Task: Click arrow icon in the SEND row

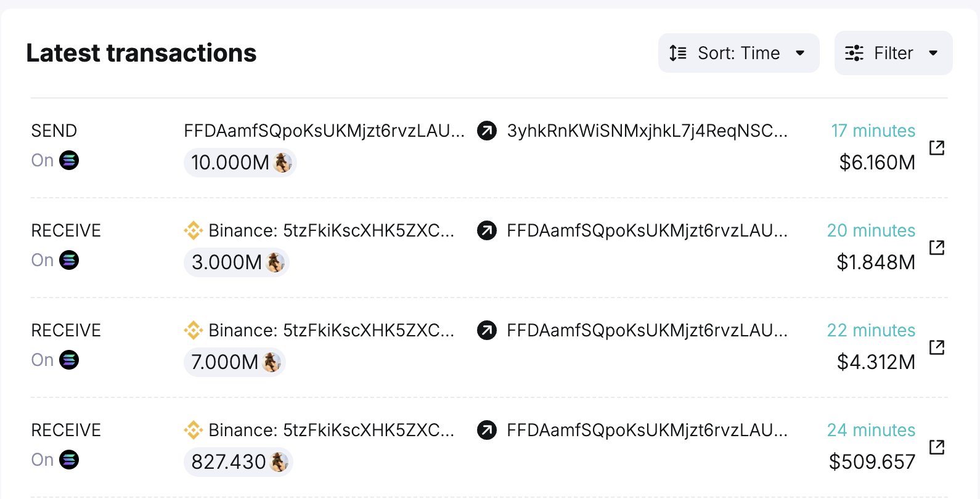Action: point(487,131)
